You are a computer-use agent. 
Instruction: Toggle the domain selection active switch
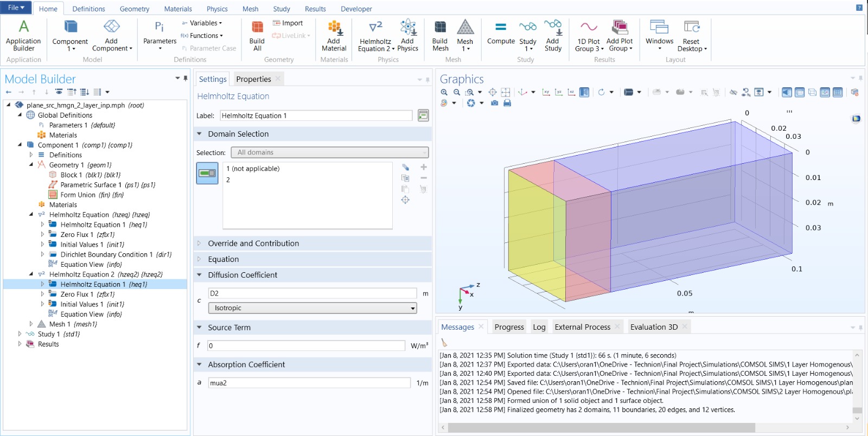[x=207, y=173]
